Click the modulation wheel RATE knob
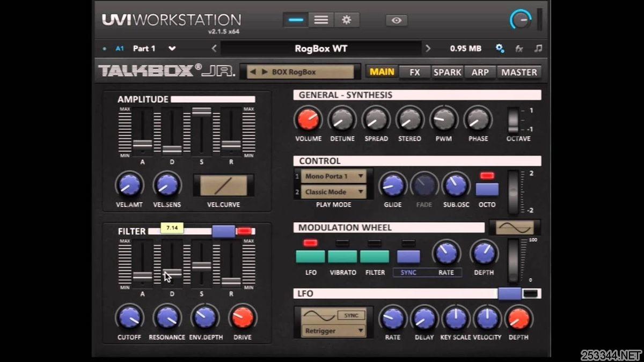Image resolution: width=644 pixels, height=362 pixels. [447, 253]
